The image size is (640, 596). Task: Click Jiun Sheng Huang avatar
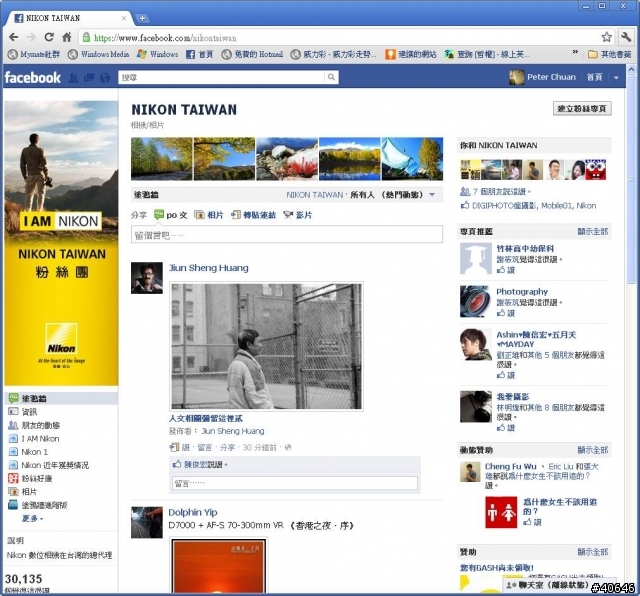(147, 278)
